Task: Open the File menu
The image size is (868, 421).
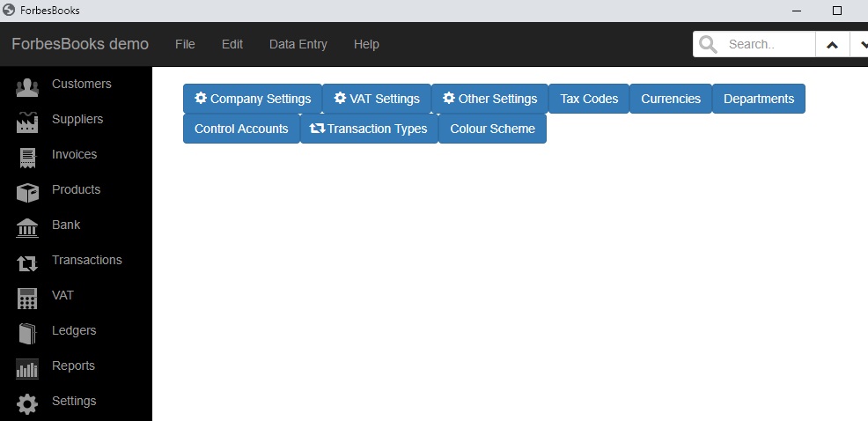Action: [x=185, y=44]
